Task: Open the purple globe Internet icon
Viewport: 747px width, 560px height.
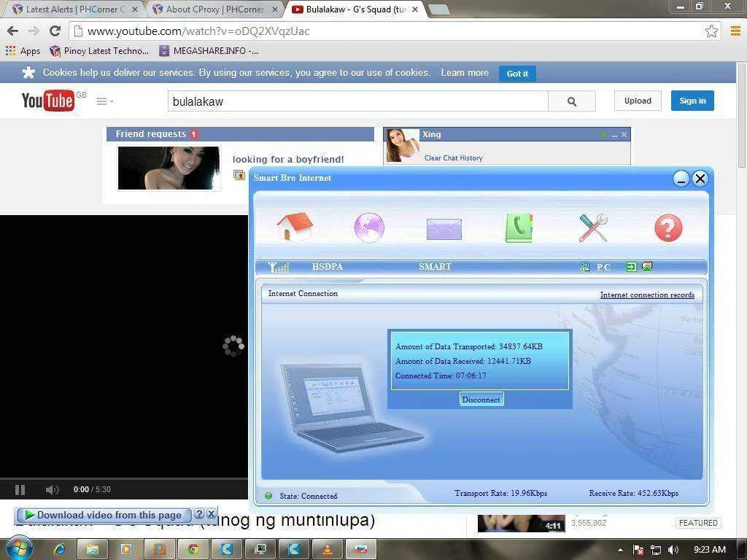Action: pyautogui.click(x=369, y=227)
